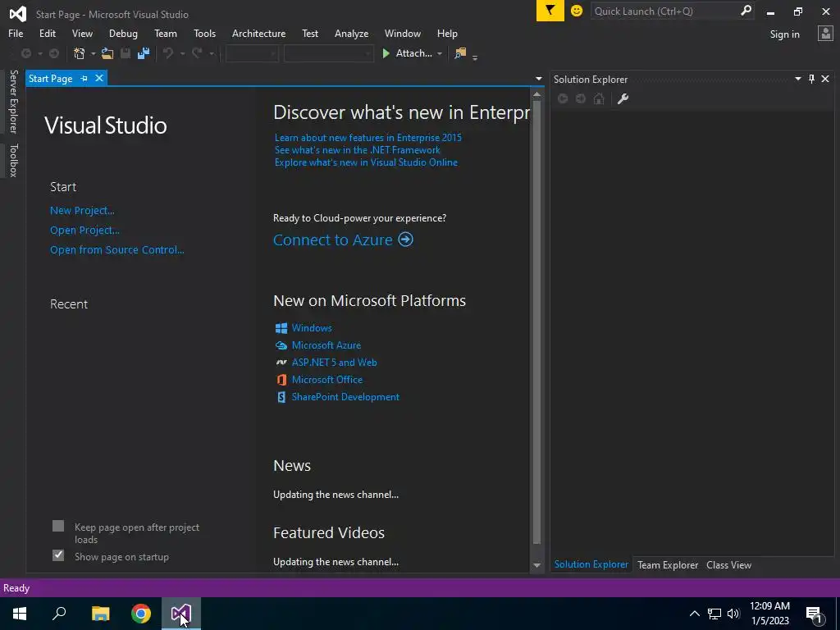Click the Start Page vertical scrollbar thumb
This screenshot has height=630, width=840.
[x=536, y=322]
